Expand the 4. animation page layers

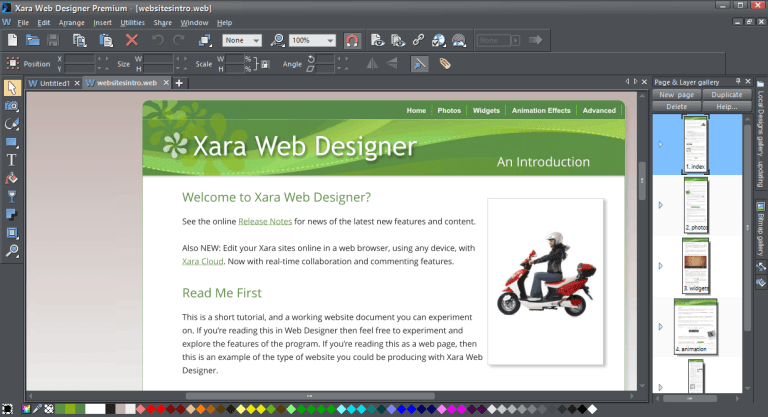tap(660, 327)
